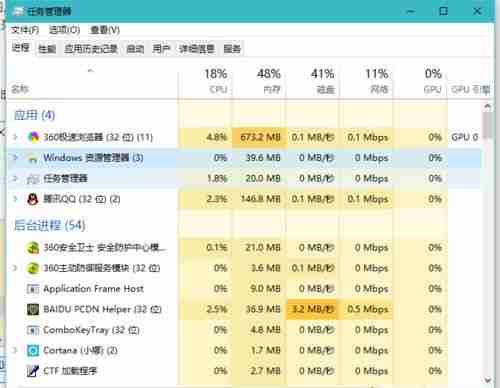Expand the 360主动防御服务模块 entry
Screen dimensions: 500x388
coord(15,268)
